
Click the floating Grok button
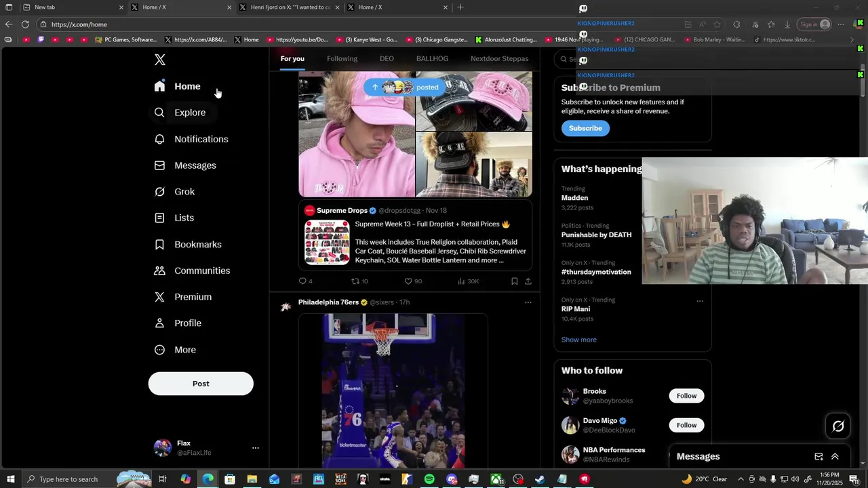tap(838, 426)
